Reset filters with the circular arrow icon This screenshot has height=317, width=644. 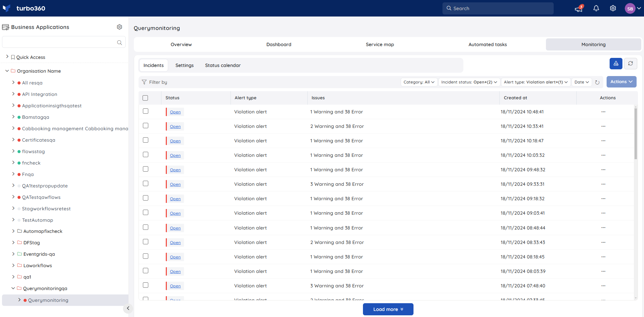pyautogui.click(x=597, y=82)
